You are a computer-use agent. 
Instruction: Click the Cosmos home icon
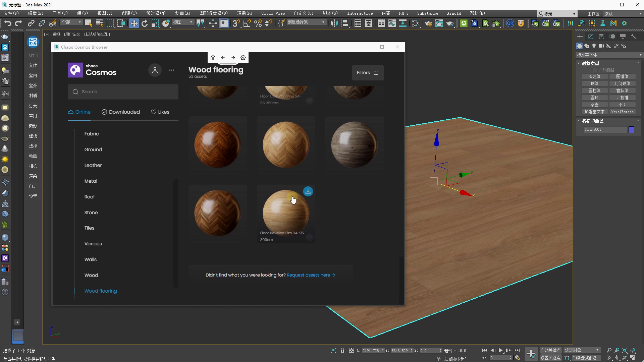[213, 58]
